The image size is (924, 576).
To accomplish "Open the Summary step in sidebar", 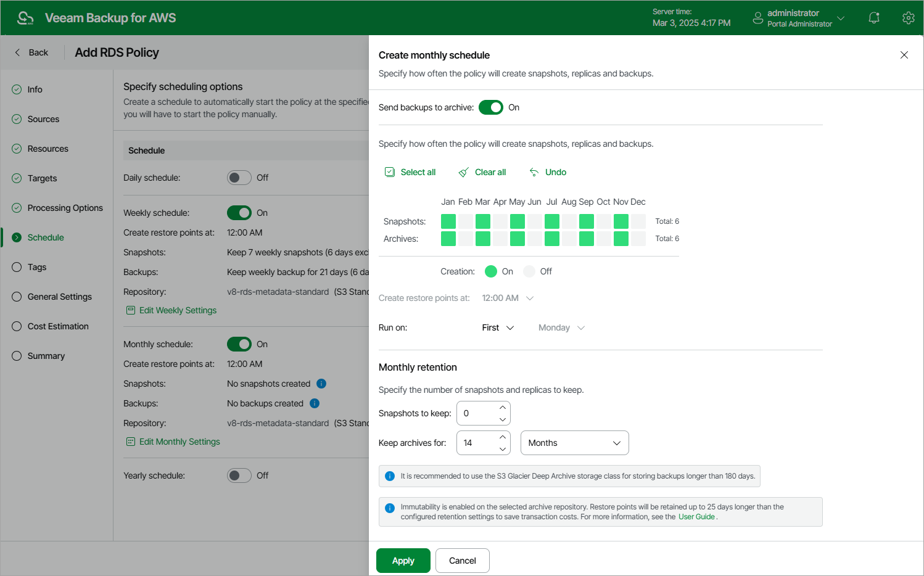I will click(x=46, y=356).
